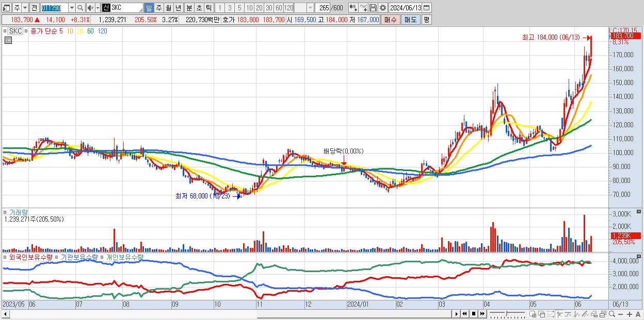Image resolution: width=644 pixels, height=320 pixels.
Task: Click the A text size icon
Action: [x=638, y=314]
